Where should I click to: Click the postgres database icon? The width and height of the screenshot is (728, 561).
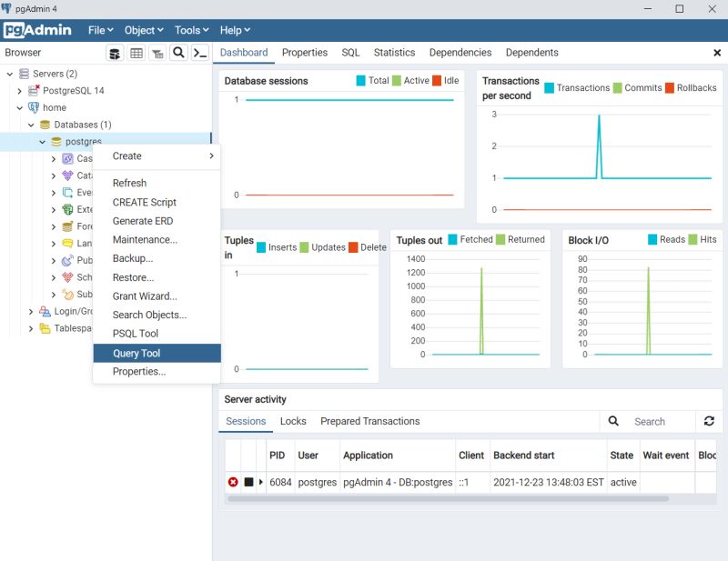click(56, 142)
